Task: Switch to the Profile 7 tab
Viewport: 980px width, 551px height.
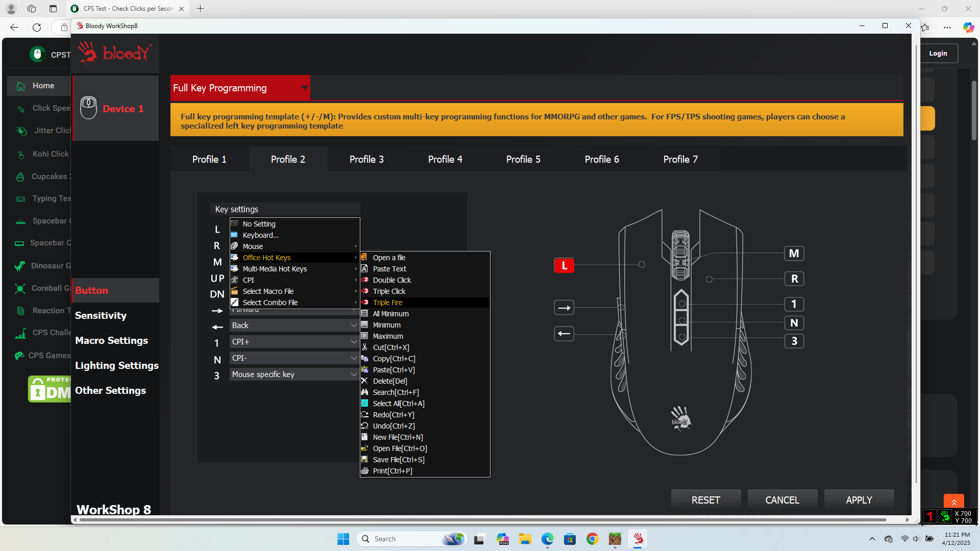Action: point(680,159)
